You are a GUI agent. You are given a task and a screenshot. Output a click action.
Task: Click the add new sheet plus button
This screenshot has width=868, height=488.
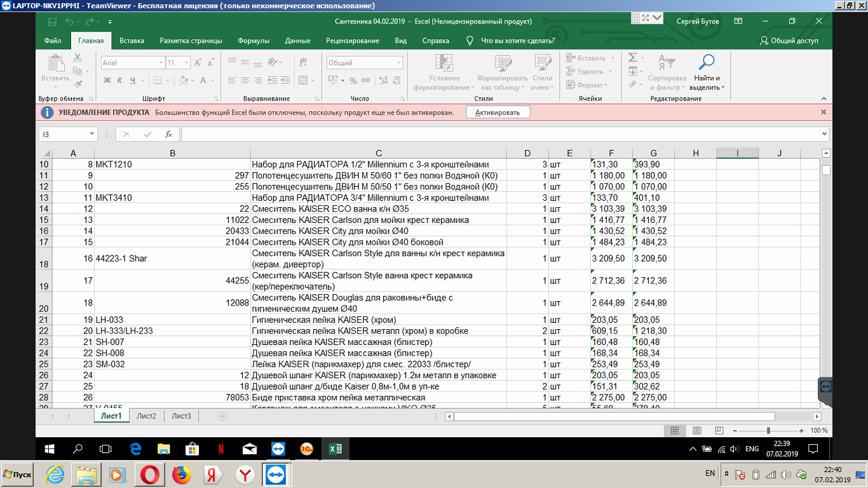(222, 416)
